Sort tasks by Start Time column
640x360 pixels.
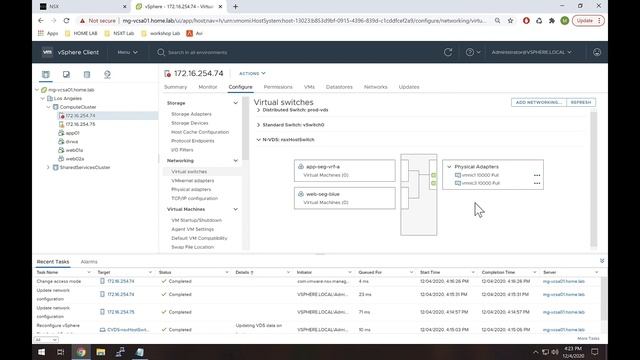tap(430, 272)
